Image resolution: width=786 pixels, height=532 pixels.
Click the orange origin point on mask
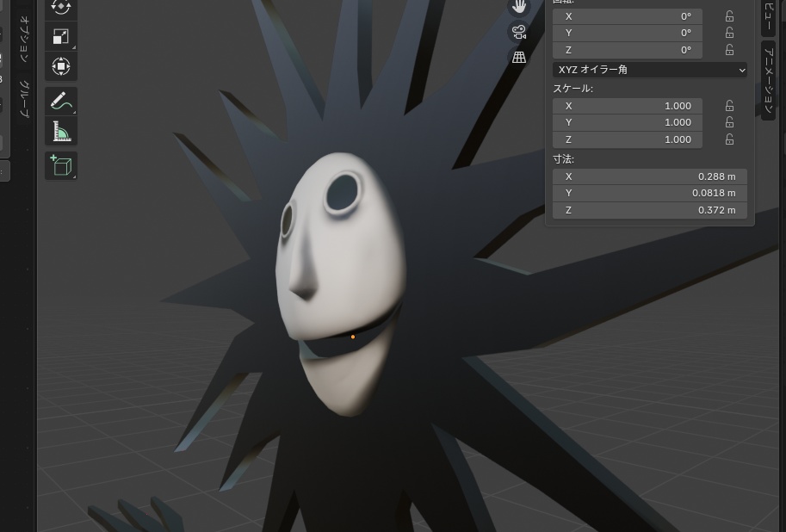(x=353, y=337)
